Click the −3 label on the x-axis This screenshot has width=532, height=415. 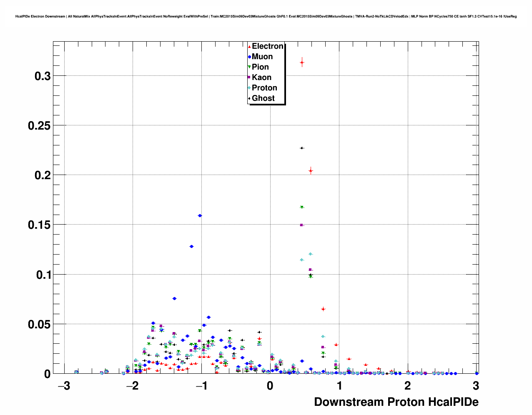[x=63, y=386]
